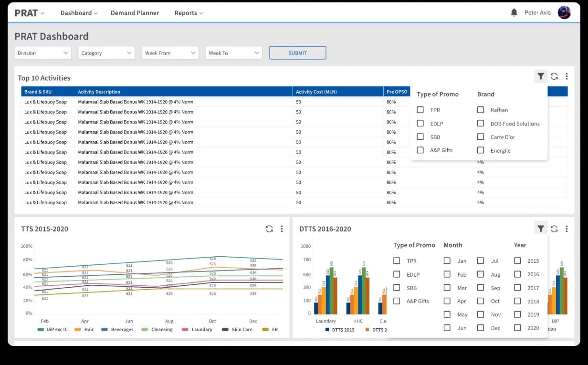
Task: Tick the Energile brand checkbox
Action: (481, 150)
